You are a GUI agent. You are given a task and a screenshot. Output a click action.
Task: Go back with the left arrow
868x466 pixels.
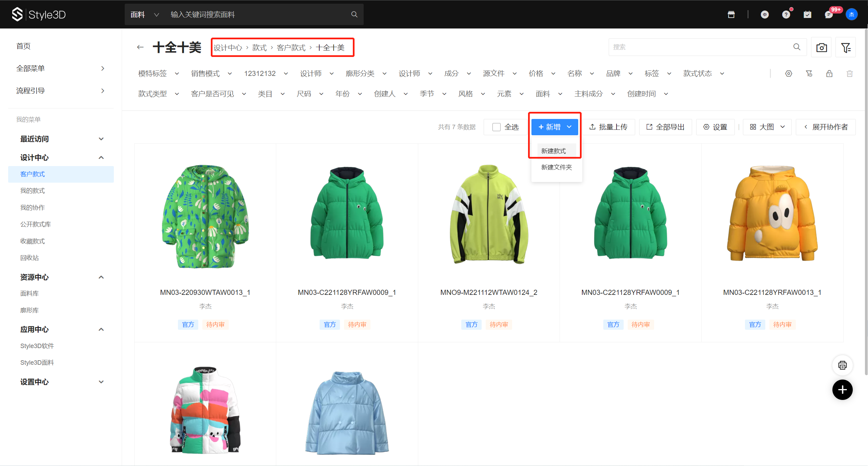point(140,47)
